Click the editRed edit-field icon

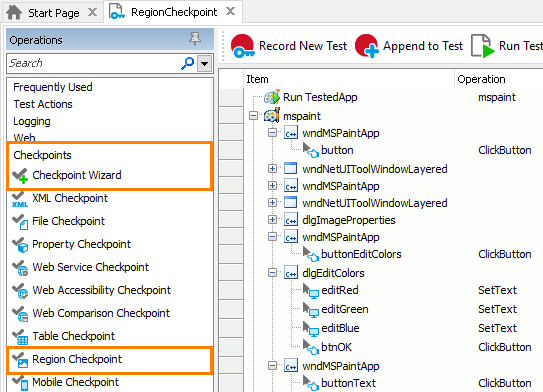[311, 290]
